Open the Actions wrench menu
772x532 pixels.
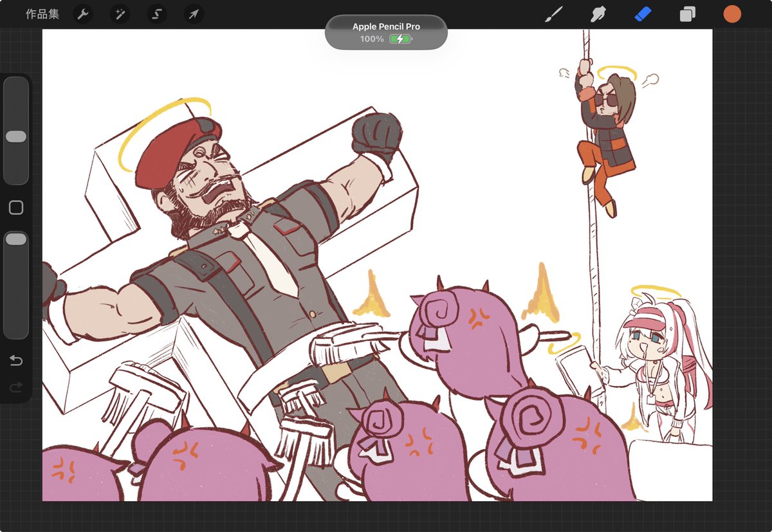[83, 14]
